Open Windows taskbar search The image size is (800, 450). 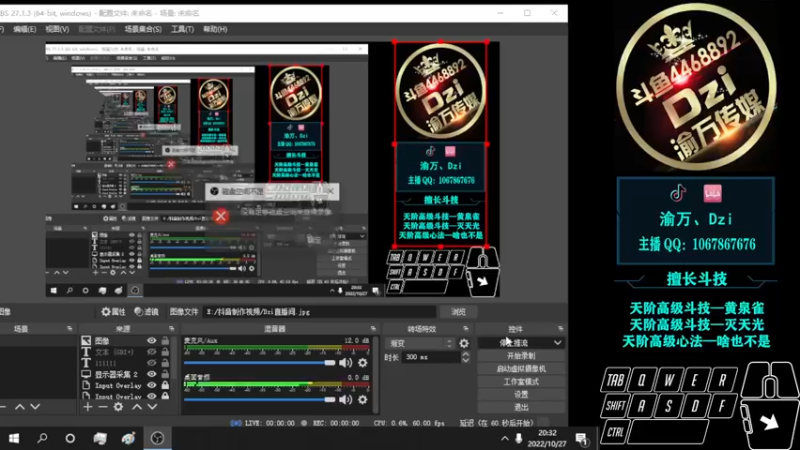click(42, 438)
